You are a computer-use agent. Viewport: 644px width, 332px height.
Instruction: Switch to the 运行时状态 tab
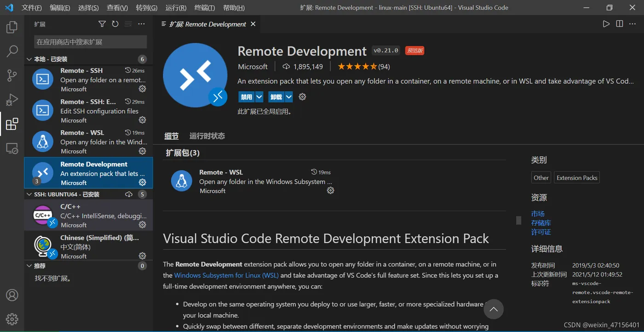207,136
